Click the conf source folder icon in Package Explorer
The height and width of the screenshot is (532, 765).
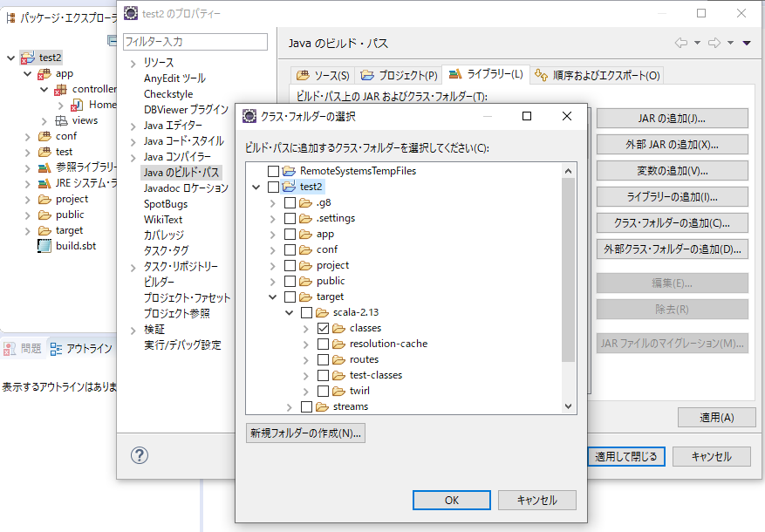[44, 136]
